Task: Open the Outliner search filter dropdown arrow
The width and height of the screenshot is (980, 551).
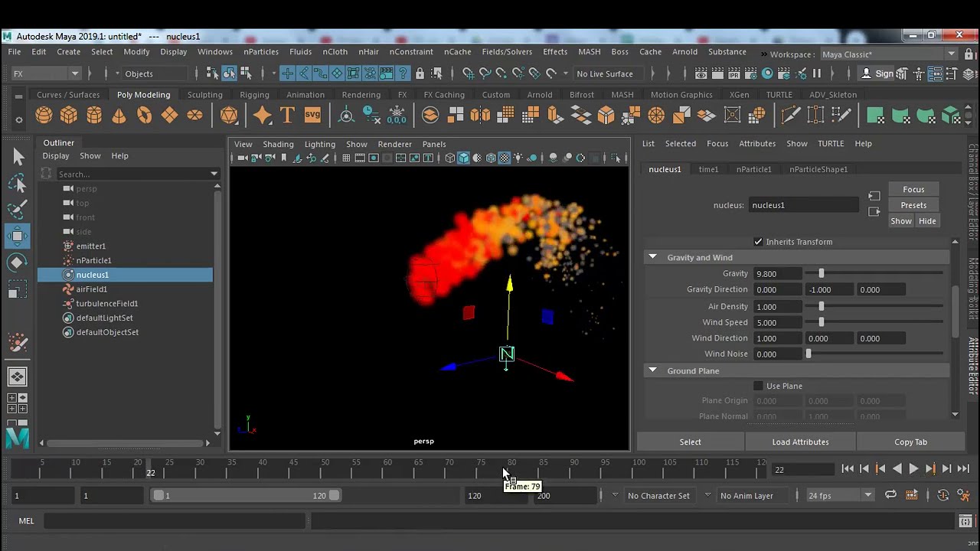Action: tap(214, 174)
